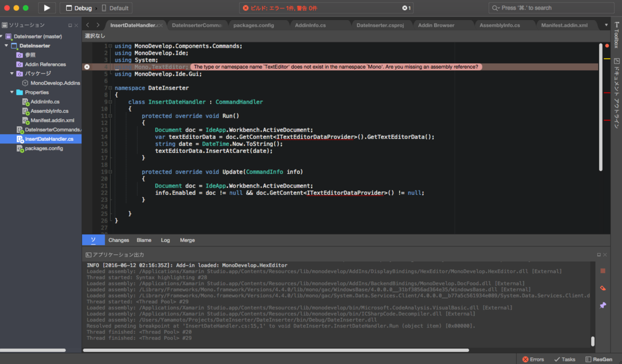
Task: Open the Tasks pad in bottom bar
Action: pos(564,359)
